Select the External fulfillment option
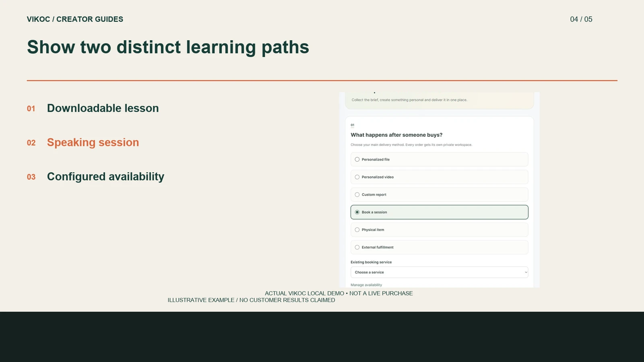 [x=439, y=247]
